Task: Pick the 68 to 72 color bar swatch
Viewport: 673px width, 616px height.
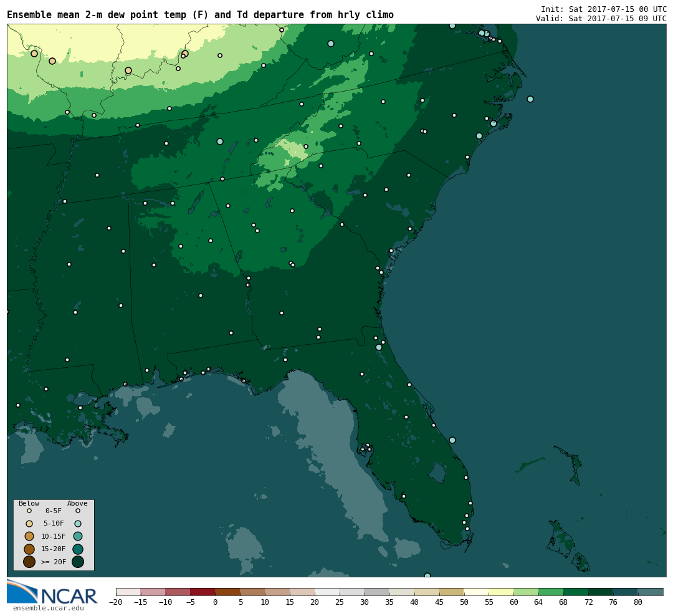Action: (x=576, y=592)
